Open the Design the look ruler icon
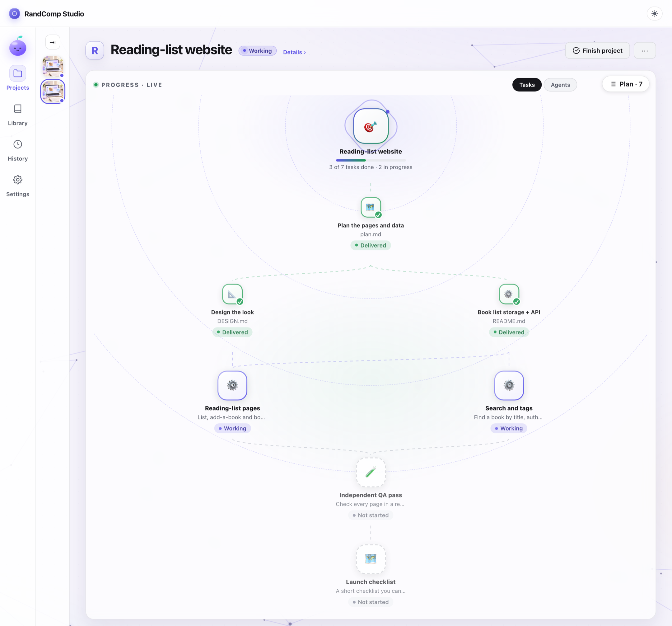The image size is (672, 626). click(232, 294)
